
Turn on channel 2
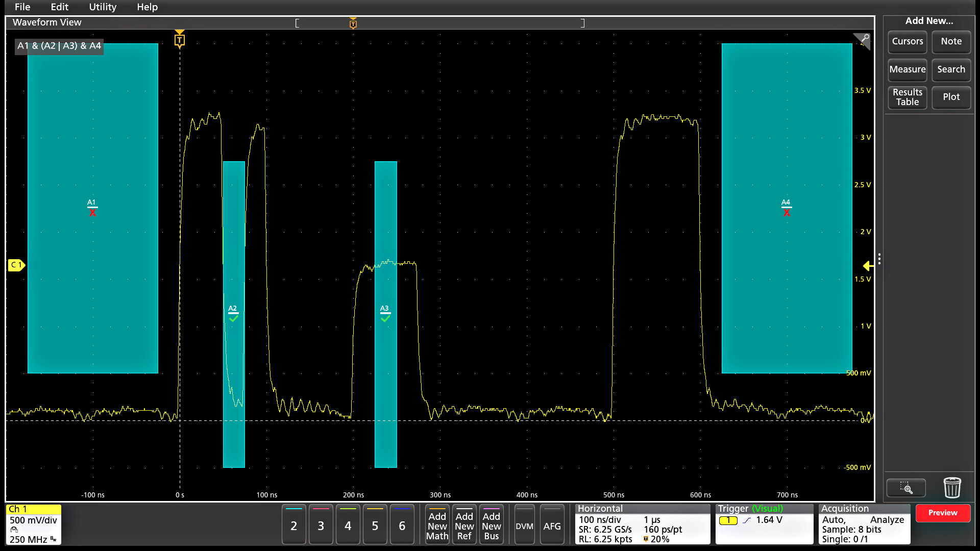[x=293, y=525]
